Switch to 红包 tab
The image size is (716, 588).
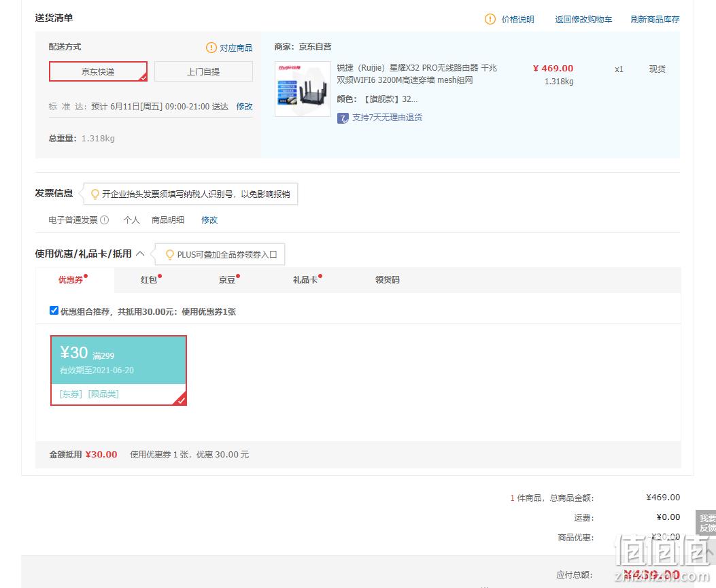[x=149, y=280]
